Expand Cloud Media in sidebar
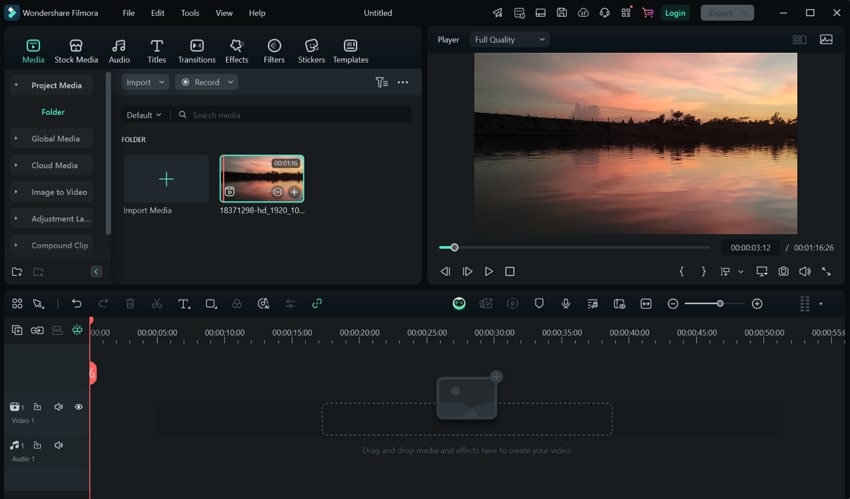Screen dimensions: 850x499 coord(16,165)
